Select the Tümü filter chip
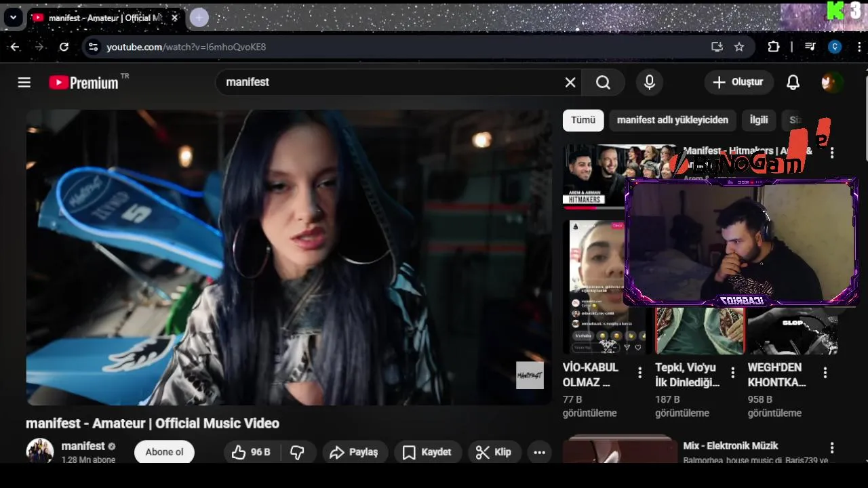Screen dimensions: 868x488 [583, 120]
